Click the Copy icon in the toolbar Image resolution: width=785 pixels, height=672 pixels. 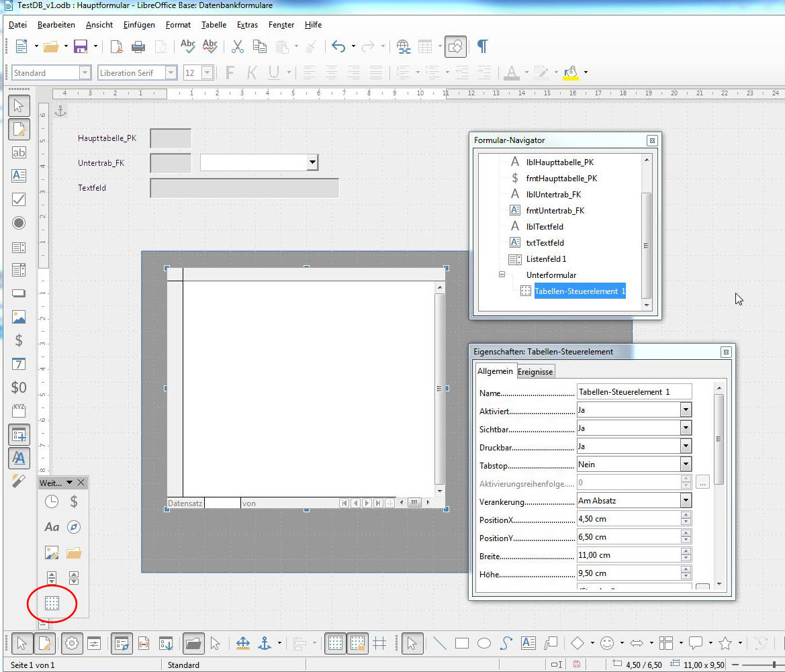tap(259, 46)
